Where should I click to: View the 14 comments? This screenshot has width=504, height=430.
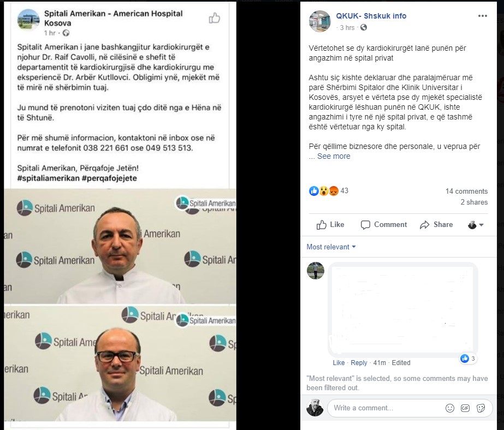466,192
